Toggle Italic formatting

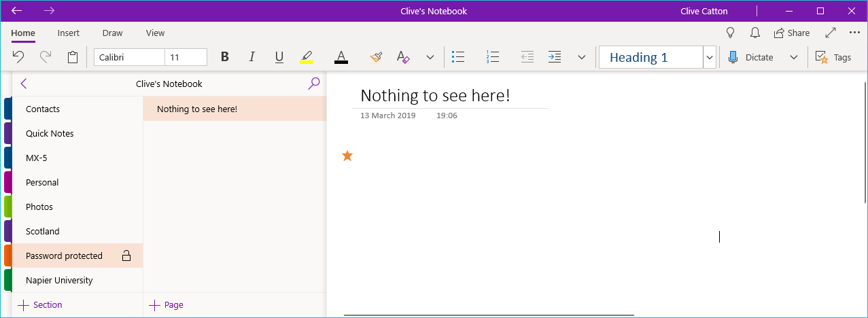point(251,57)
